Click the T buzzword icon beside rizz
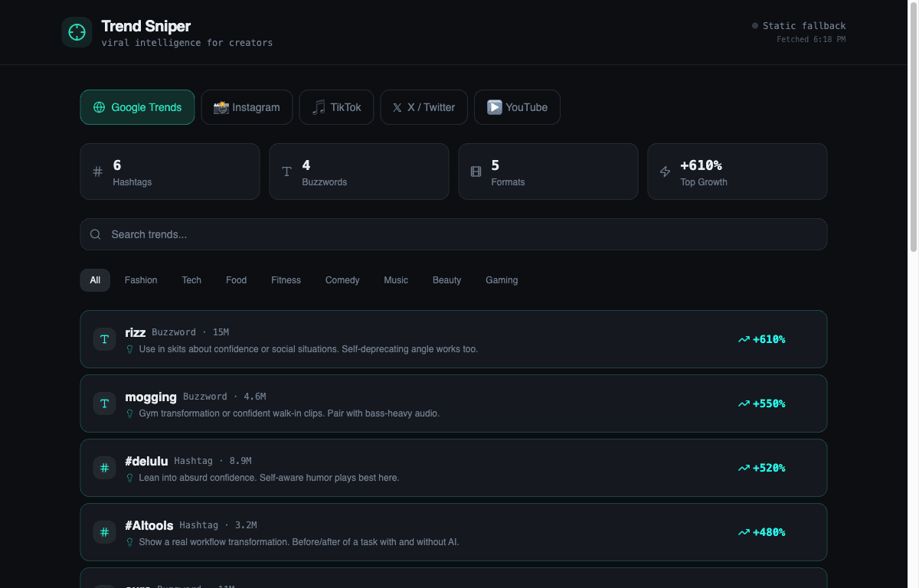The image size is (919, 588). 104,339
